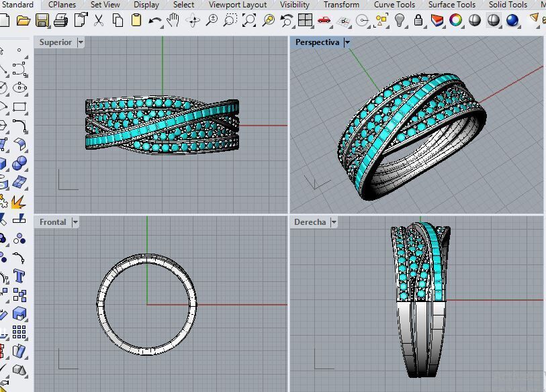This screenshot has width=546, height=392.
Task: Select the Rectangular Array grid tool
Action: pos(19,332)
